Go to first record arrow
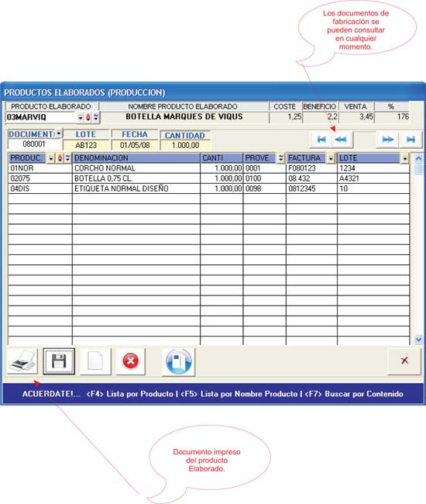The image size is (426, 504). point(321,140)
